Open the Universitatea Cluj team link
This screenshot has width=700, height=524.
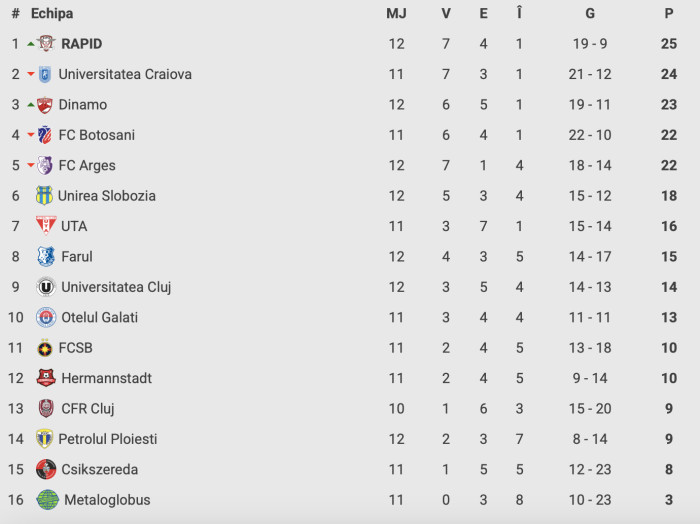pyautogui.click(x=116, y=287)
